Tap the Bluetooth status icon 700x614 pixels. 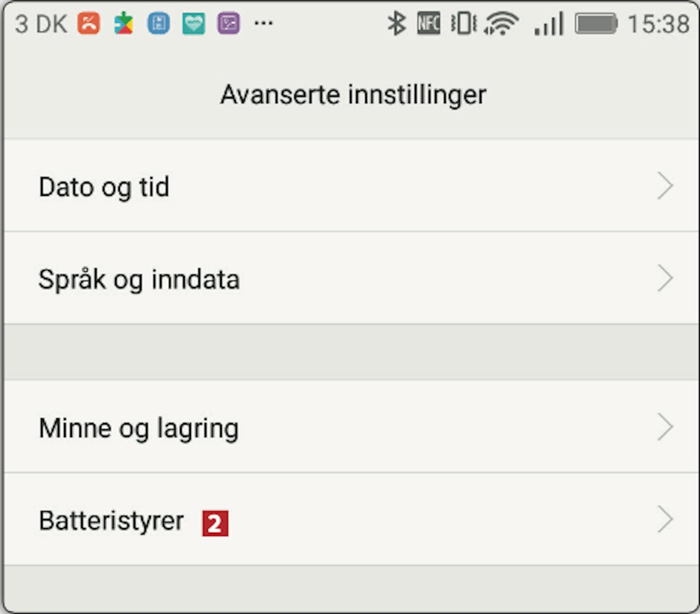pos(397,23)
